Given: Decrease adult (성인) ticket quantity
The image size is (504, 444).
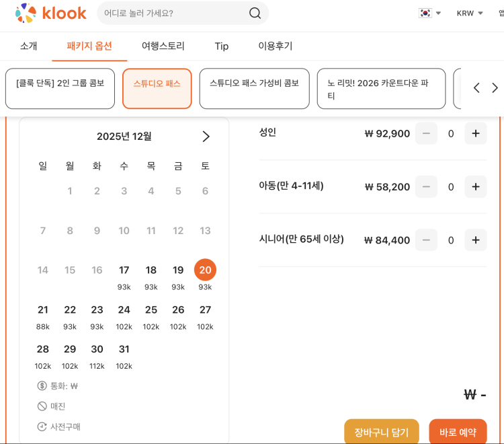Looking at the screenshot, I should [426, 133].
